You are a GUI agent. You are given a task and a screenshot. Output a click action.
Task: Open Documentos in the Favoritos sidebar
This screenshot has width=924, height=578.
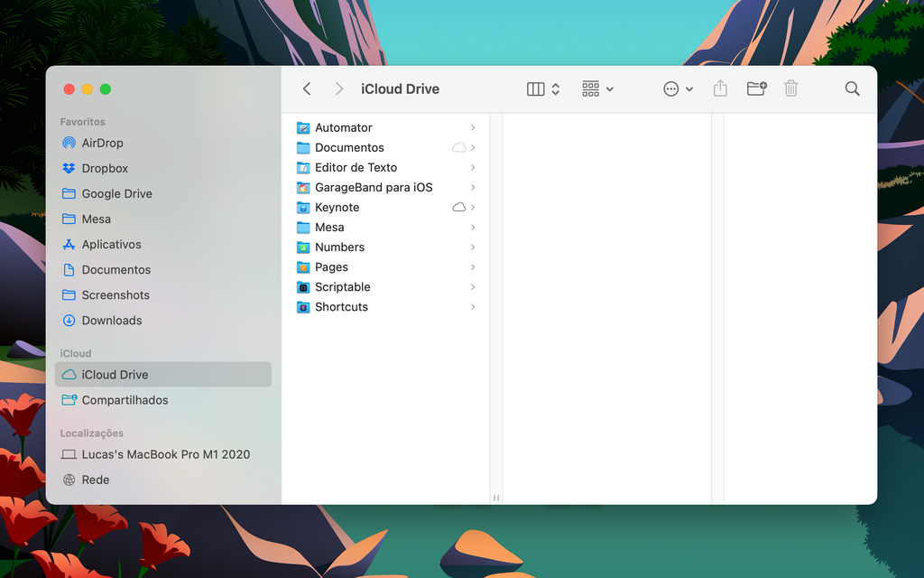(162, 269)
